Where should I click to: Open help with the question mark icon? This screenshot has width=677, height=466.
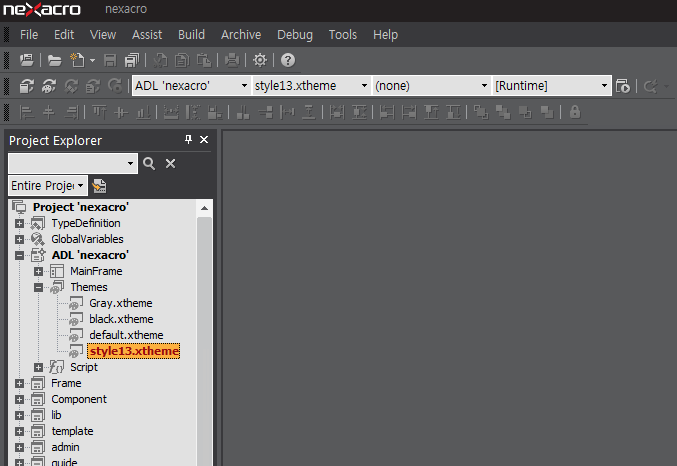point(288,60)
